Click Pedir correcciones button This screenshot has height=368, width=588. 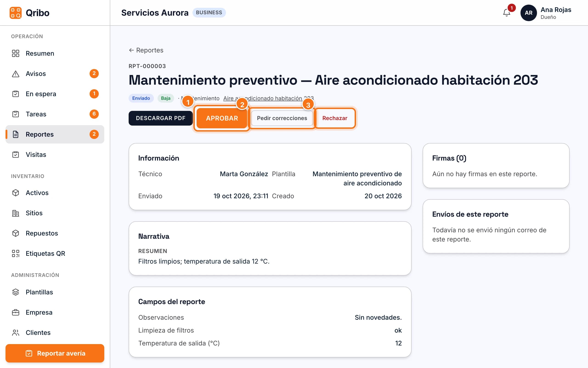[x=282, y=118]
